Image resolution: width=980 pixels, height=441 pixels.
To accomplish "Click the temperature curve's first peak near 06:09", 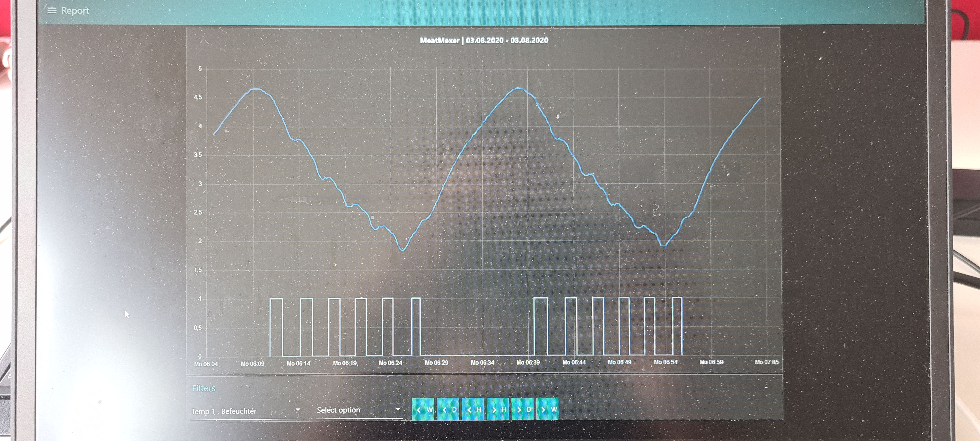I will point(256,89).
